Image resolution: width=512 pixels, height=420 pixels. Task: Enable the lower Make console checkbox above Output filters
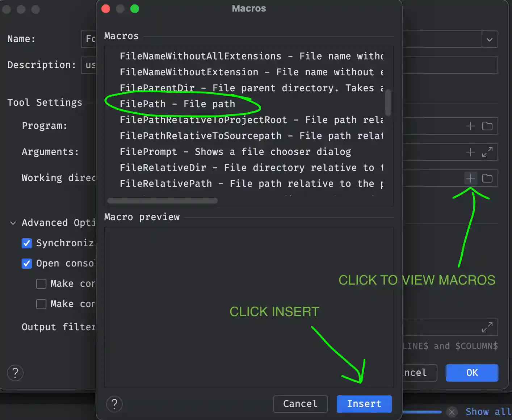[41, 304]
